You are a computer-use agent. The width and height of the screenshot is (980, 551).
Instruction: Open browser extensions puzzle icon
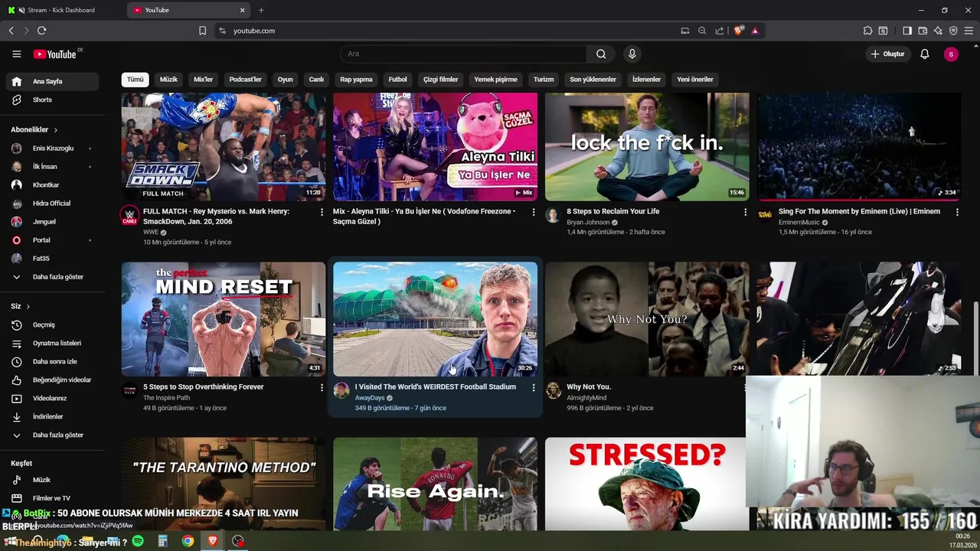point(867,31)
